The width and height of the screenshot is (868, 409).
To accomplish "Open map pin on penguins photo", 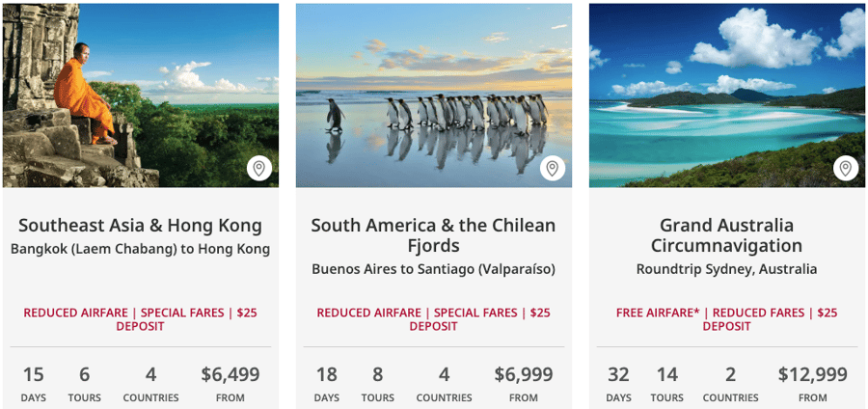I will (552, 168).
